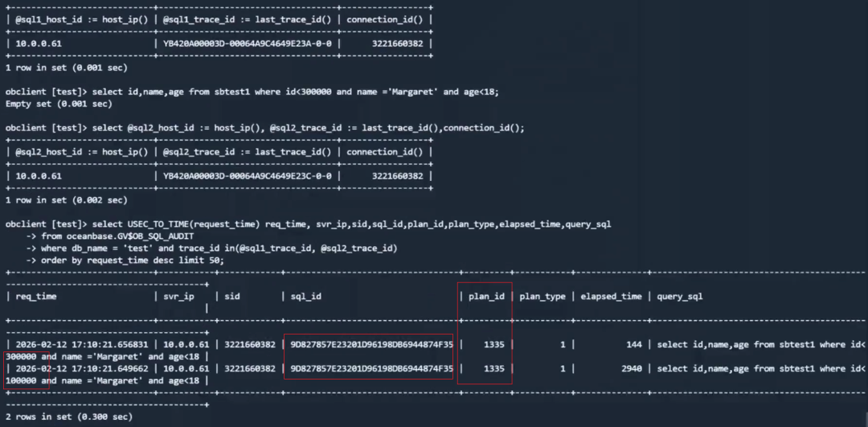This screenshot has height=427, width=868.
Task: Click the connection_id() header in the @sql1_host_id table
Action: (386, 18)
